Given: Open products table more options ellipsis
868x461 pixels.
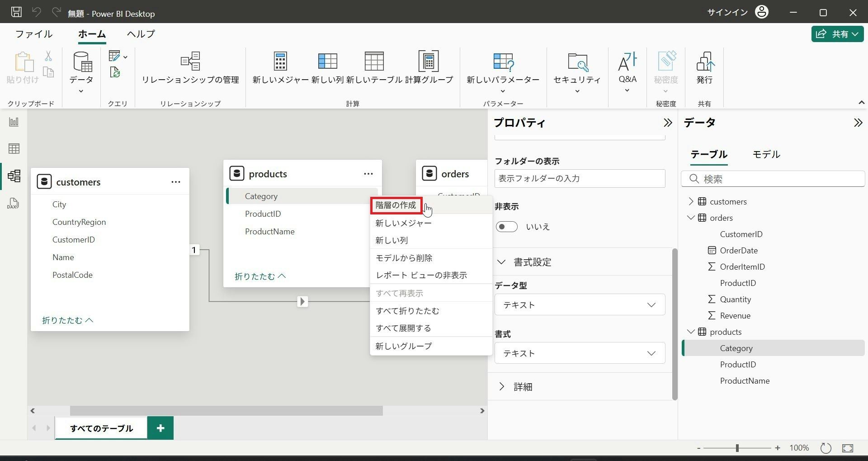Looking at the screenshot, I should coord(368,174).
